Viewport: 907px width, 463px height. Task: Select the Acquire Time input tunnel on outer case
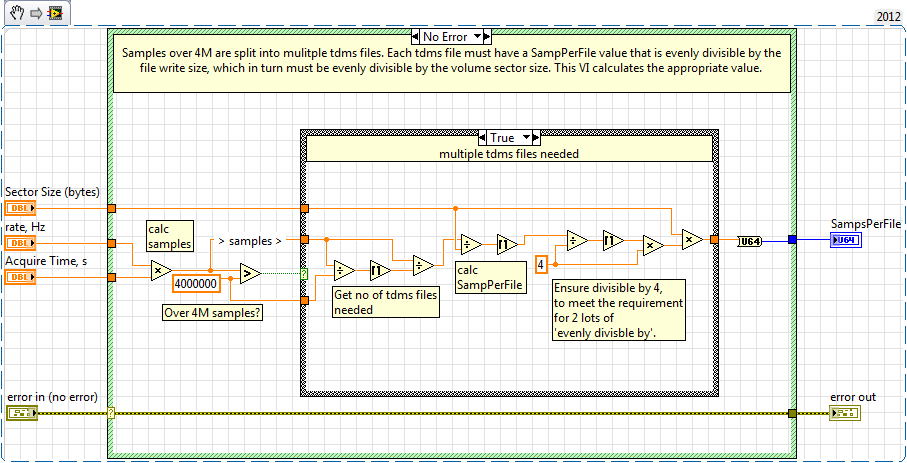tap(112, 278)
